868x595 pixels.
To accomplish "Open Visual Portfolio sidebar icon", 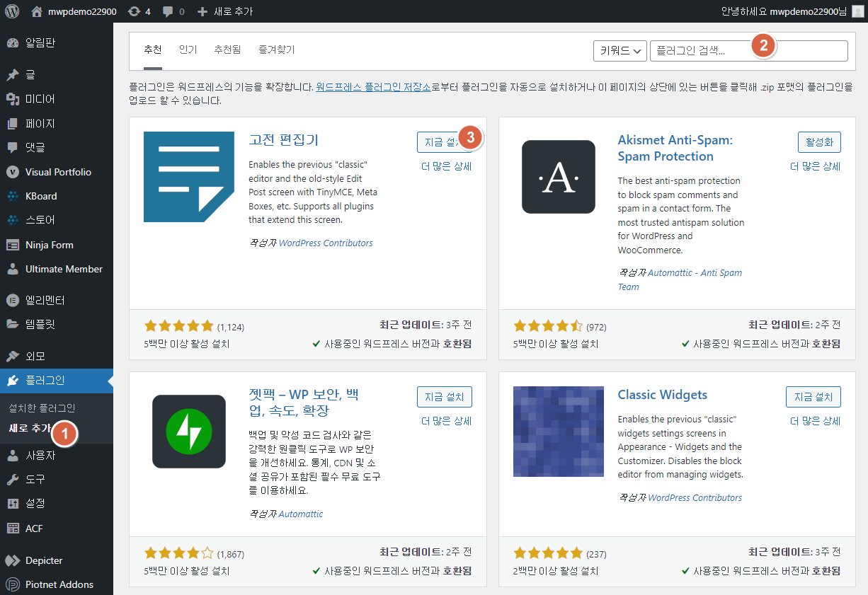I will [12, 172].
